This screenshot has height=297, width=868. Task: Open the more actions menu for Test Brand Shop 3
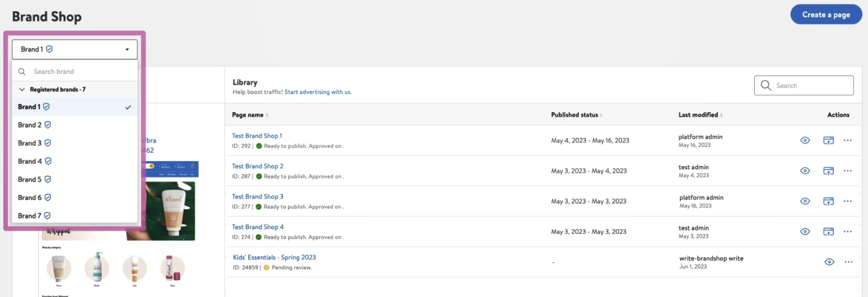tap(847, 201)
